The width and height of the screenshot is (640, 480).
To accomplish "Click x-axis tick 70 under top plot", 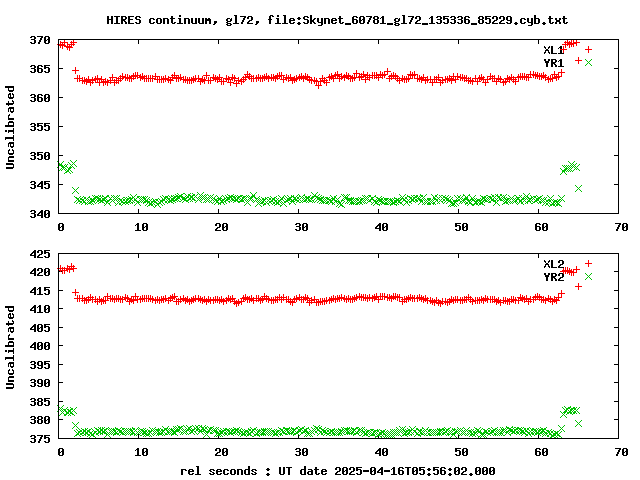I will (x=621, y=227).
